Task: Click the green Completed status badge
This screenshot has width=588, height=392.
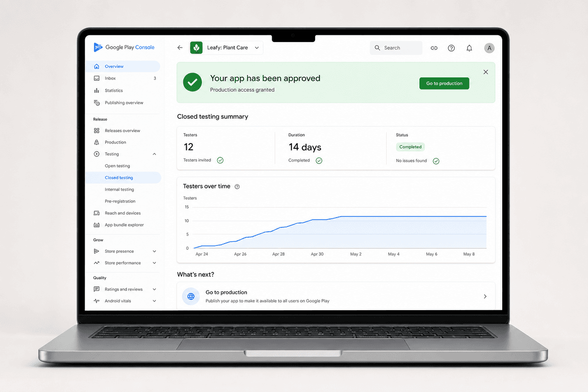Action: 410,147
